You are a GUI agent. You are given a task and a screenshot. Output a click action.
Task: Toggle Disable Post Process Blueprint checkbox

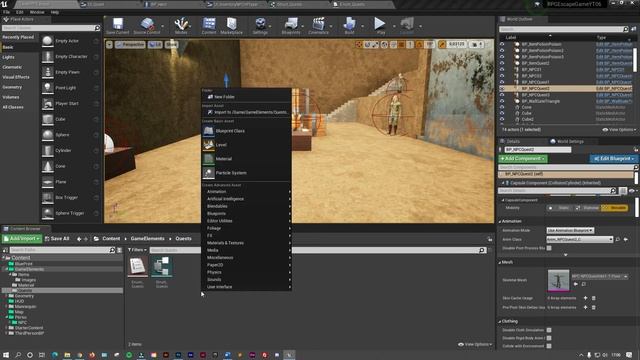click(x=549, y=248)
